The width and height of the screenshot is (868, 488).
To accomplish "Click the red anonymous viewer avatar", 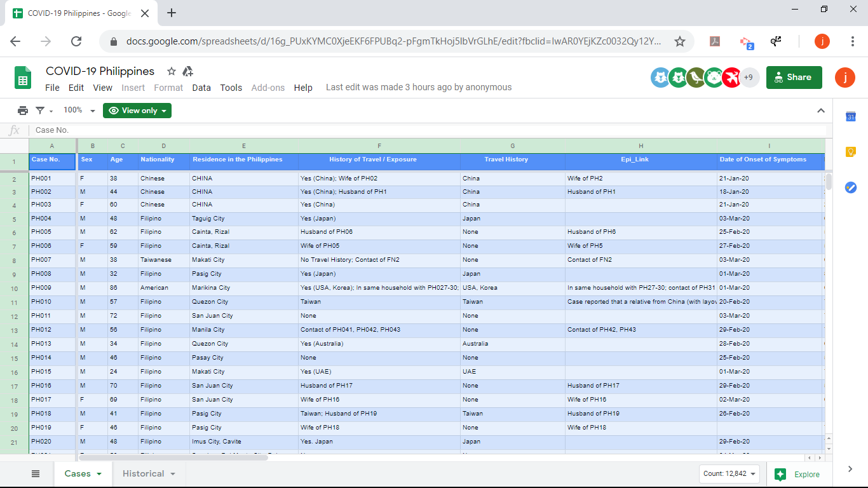I will 732,78.
